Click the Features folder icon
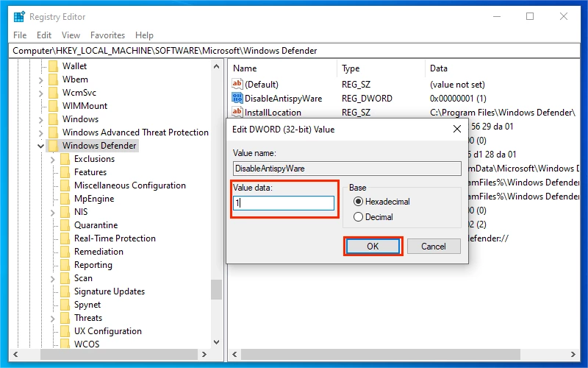Image resolution: width=588 pixels, height=368 pixels. tap(65, 172)
